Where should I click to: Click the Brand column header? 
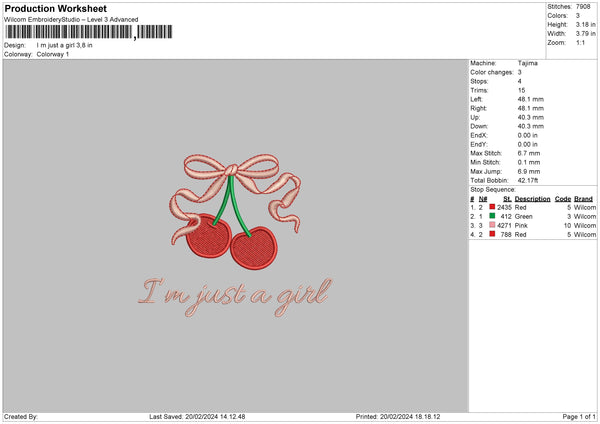(583, 199)
